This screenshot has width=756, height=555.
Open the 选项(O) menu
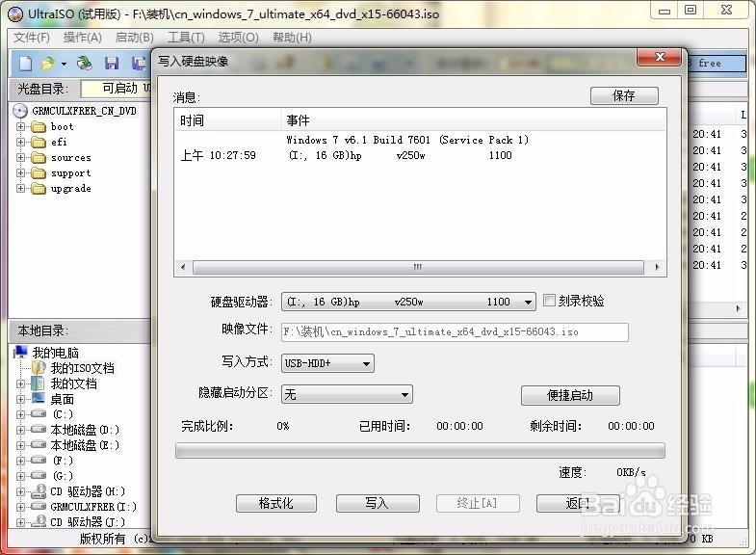click(238, 38)
